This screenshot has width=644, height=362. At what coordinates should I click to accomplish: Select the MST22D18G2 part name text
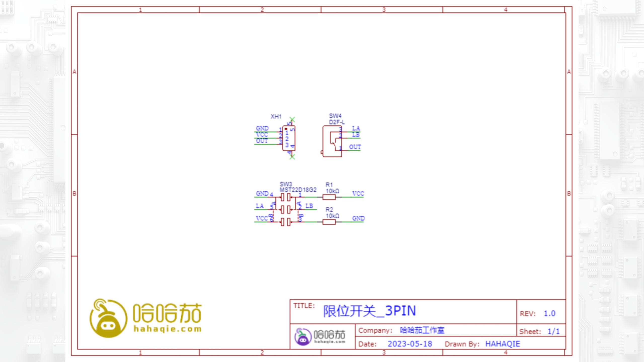(298, 190)
